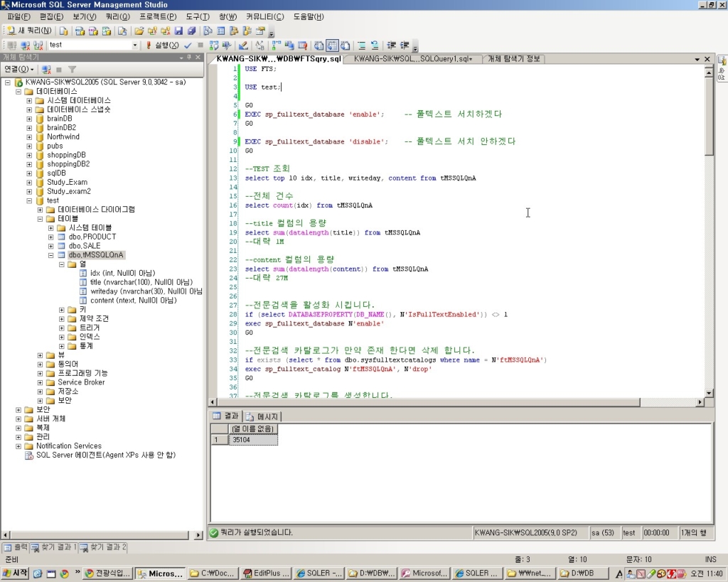Image resolution: width=728 pixels, height=582 pixels.
Task: Click the Results to Grid icon
Action: (332, 45)
